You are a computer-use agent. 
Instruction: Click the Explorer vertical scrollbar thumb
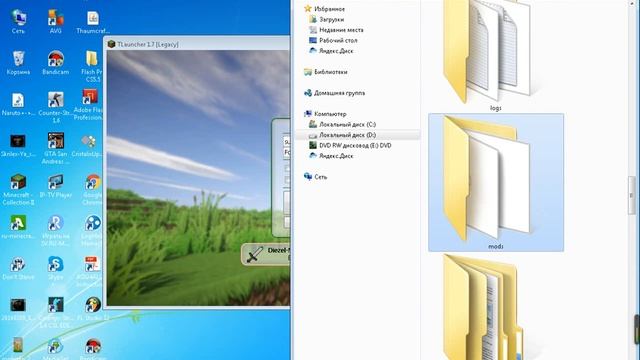(x=632, y=196)
